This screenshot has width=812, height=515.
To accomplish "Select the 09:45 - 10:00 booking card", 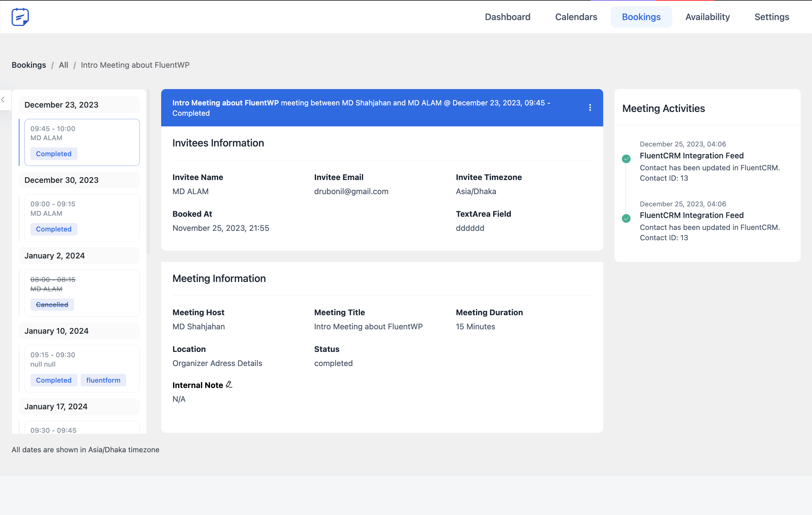I will 82,142.
